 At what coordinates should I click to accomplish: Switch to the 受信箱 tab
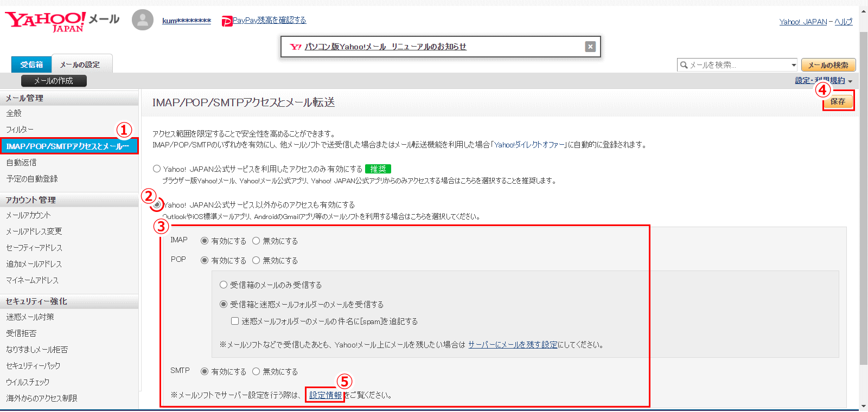(x=31, y=65)
